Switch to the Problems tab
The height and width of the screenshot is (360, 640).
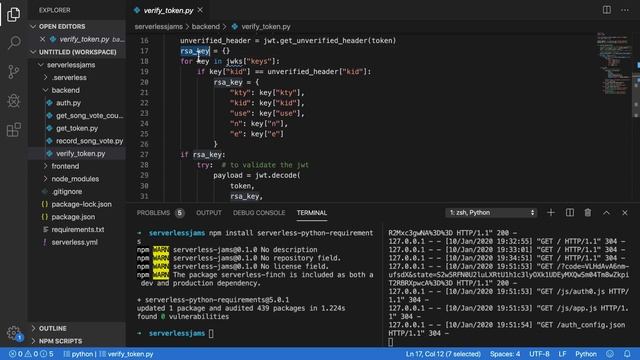pos(153,213)
